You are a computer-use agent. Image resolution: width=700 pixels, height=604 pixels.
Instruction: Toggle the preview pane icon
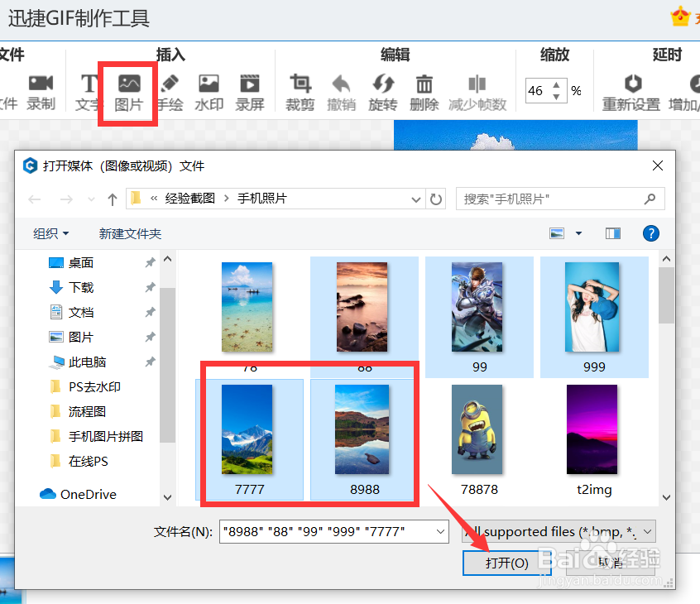coord(613,233)
